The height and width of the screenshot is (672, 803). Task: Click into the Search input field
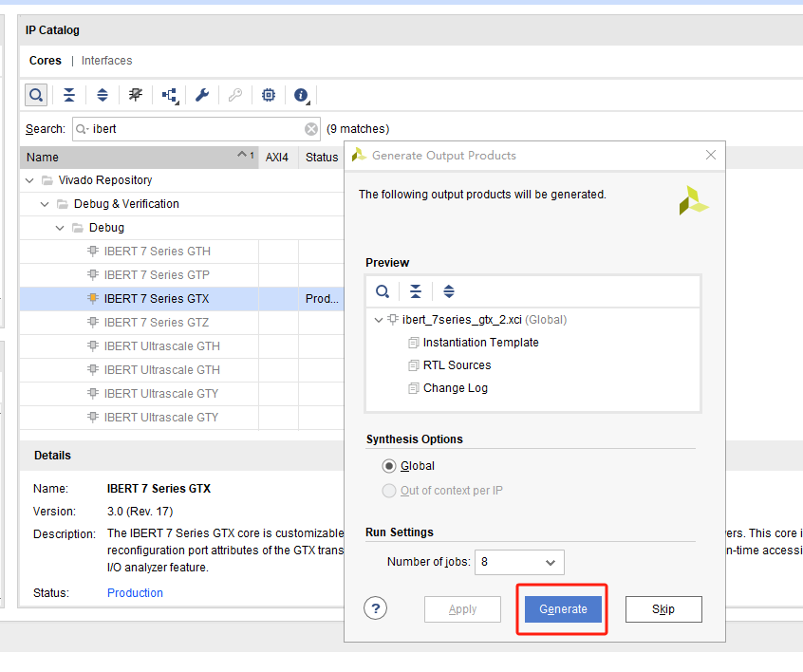click(x=196, y=129)
